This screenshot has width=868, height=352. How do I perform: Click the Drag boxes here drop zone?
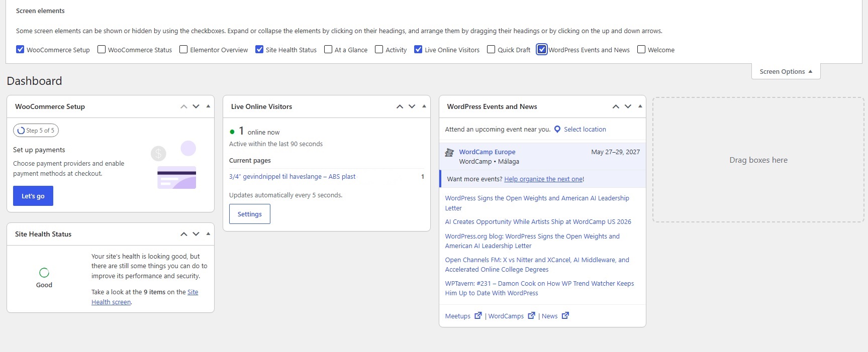(x=758, y=160)
